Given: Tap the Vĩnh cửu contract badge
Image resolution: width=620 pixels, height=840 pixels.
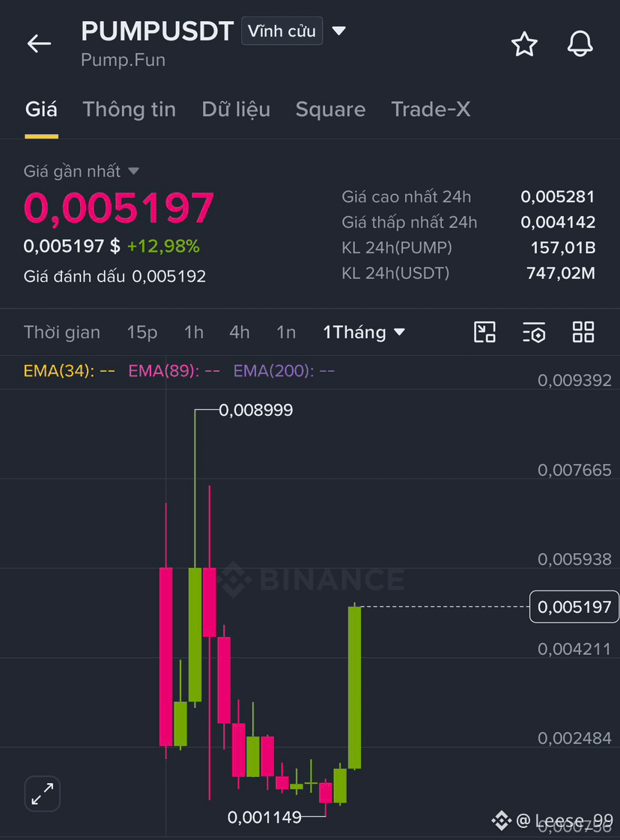Looking at the screenshot, I should pos(282,31).
